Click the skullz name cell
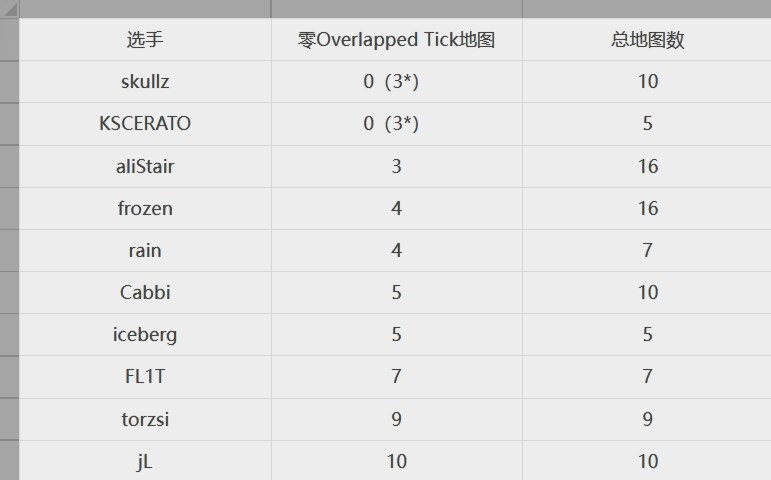771x480 pixels. click(x=145, y=82)
